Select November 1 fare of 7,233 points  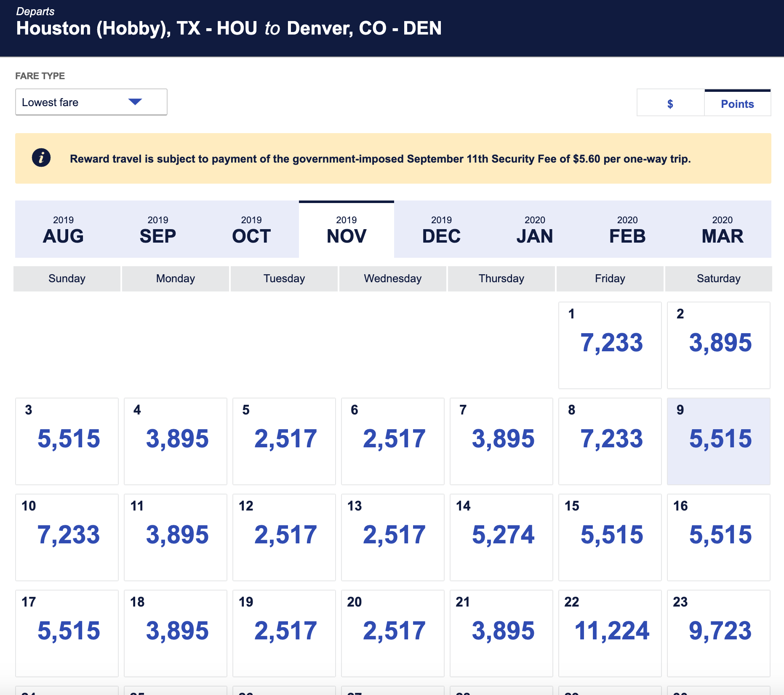tap(610, 345)
